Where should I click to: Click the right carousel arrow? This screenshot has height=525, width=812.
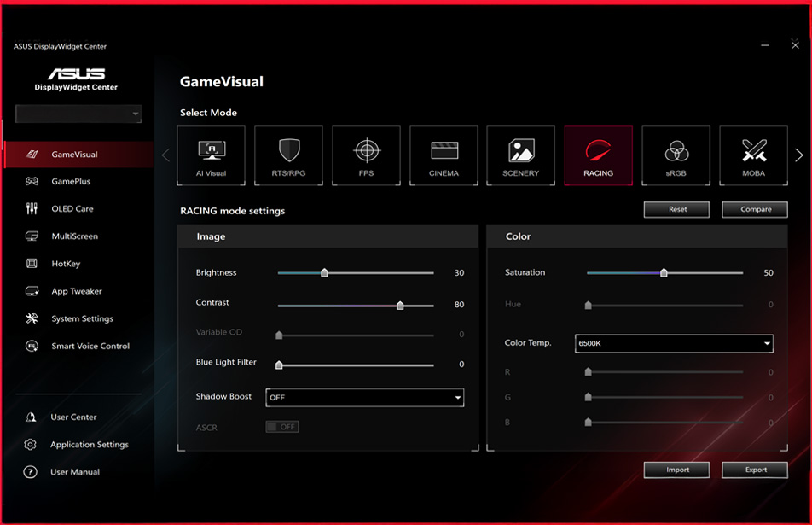pyautogui.click(x=797, y=155)
